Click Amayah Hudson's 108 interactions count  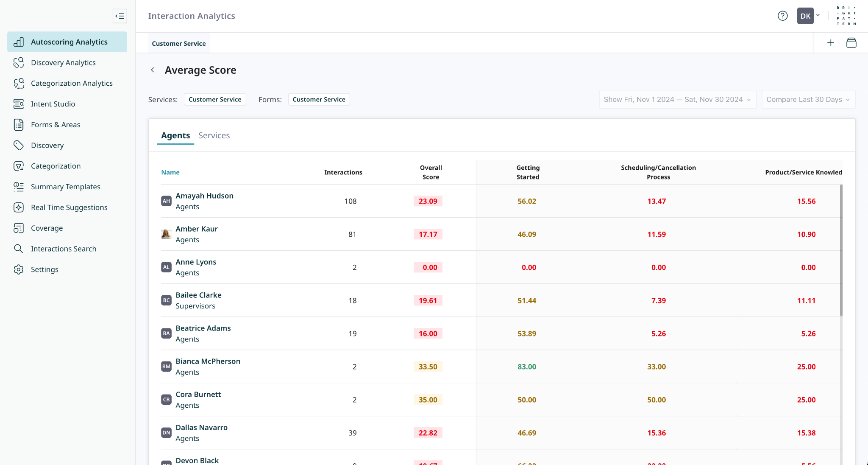pyautogui.click(x=351, y=201)
